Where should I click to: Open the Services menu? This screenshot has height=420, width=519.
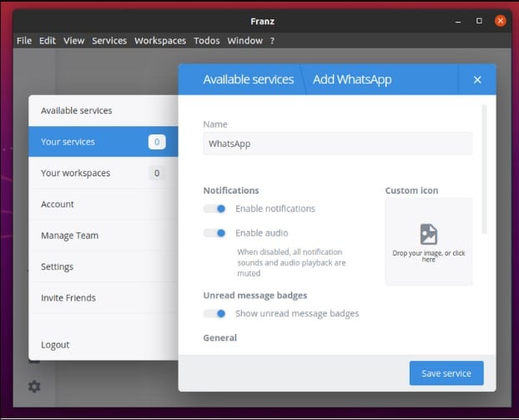(x=109, y=40)
